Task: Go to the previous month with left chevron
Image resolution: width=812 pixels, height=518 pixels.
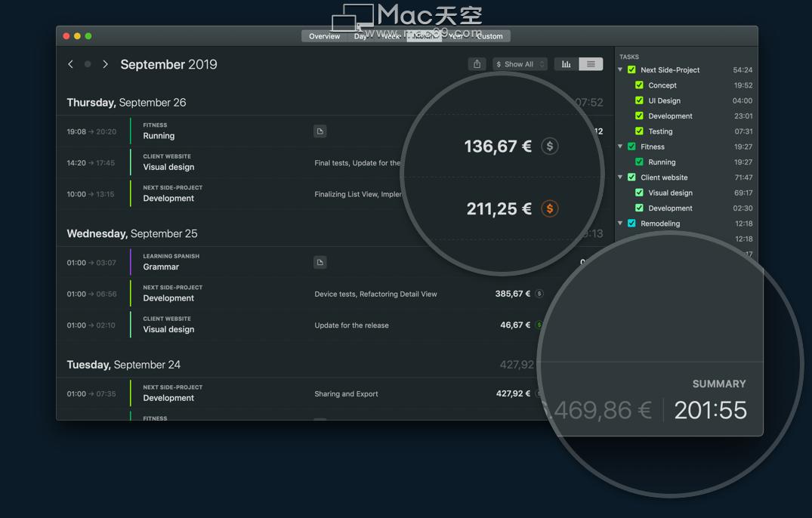Action: (x=70, y=64)
